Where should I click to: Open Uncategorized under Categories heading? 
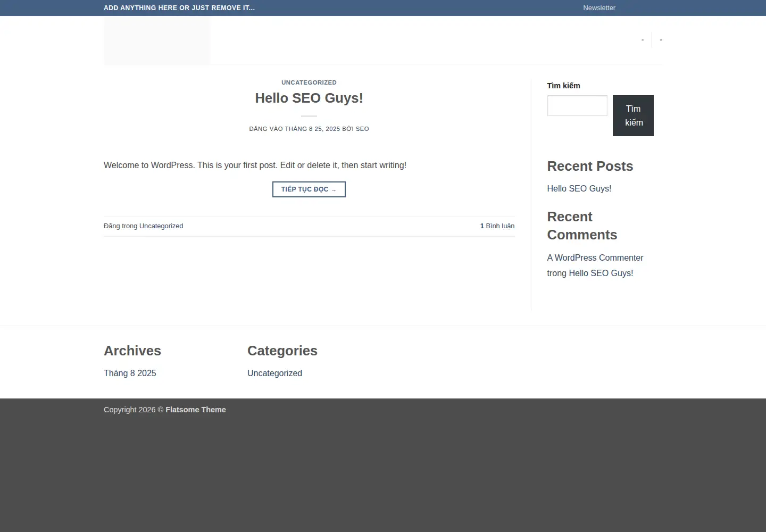click(x=274, y=373)
